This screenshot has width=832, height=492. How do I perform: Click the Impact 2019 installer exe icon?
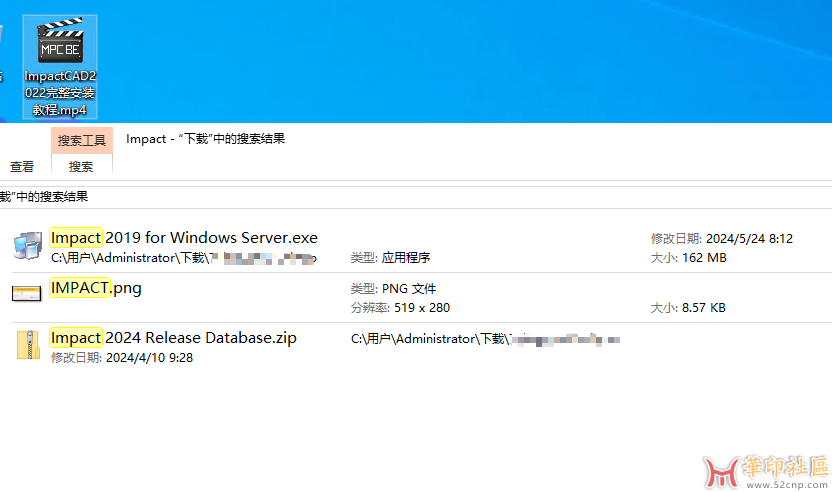coord(28,246)
